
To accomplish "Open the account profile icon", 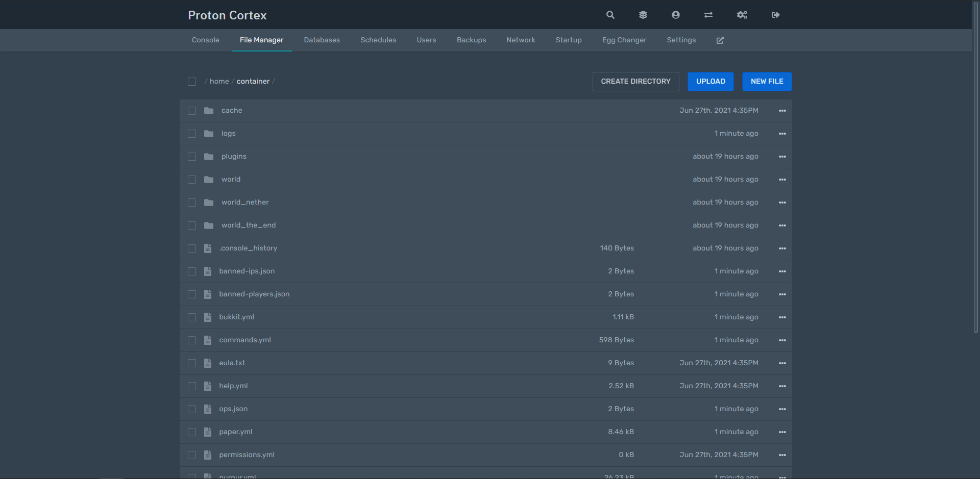I will click(675, 15).
